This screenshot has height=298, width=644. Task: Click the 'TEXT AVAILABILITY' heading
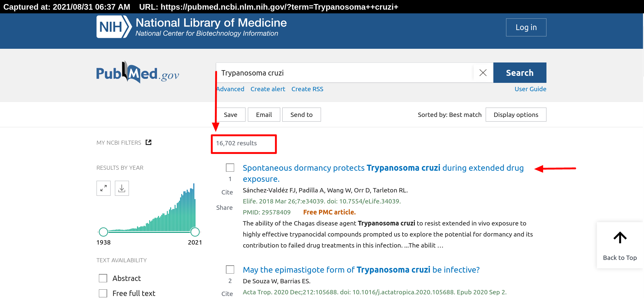coord(122,260)
